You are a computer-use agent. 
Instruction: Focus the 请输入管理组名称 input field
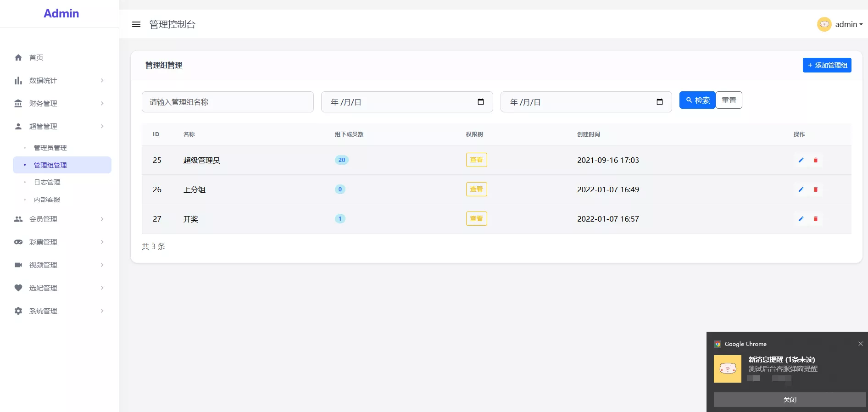coord(228,102)
